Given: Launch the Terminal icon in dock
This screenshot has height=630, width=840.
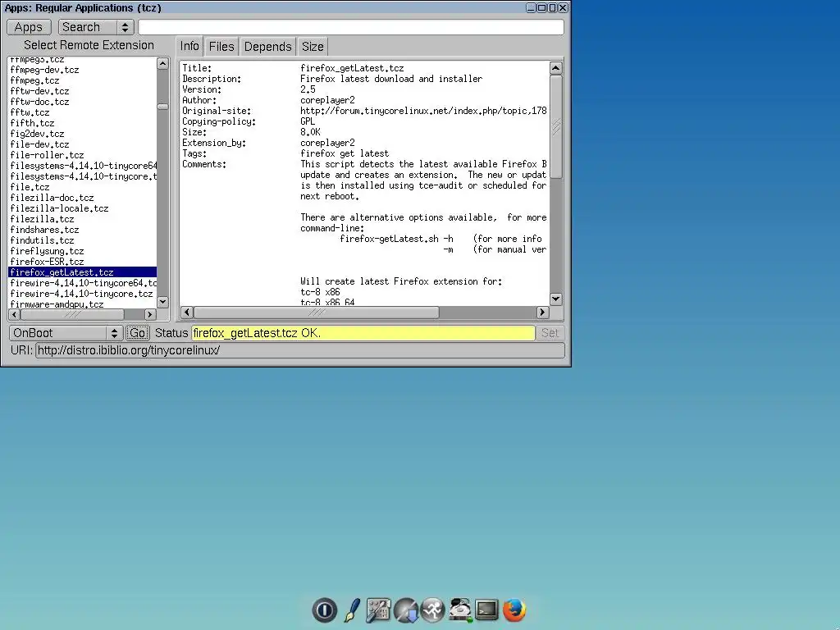Looking at the screenshot, I should (487, 610).
